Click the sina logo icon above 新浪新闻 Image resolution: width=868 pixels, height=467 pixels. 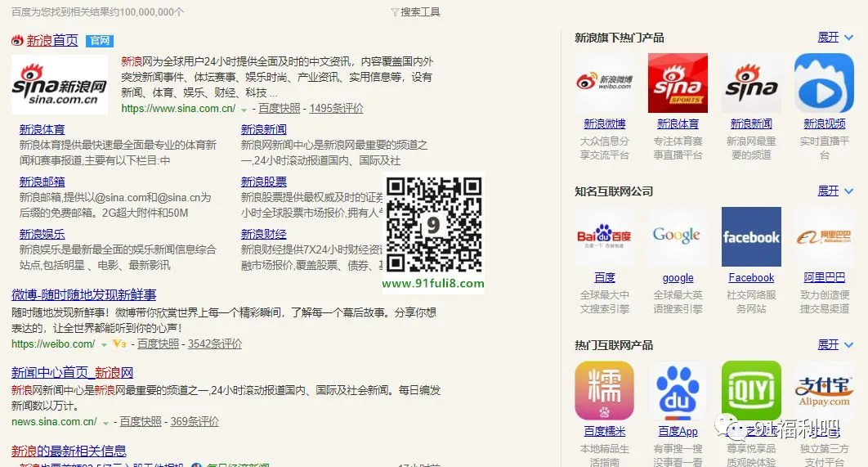[x=751, y=83]
